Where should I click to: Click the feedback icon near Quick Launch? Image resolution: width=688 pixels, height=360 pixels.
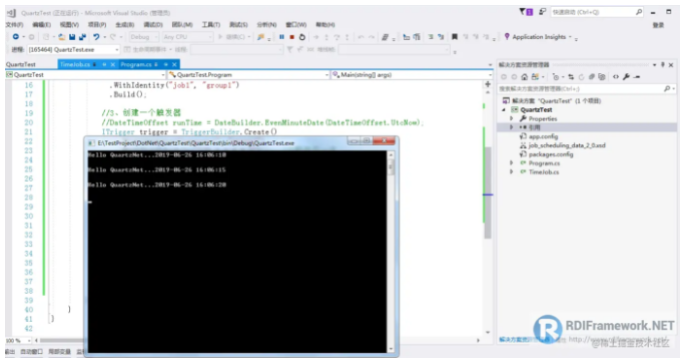click(x=543, y=12)
